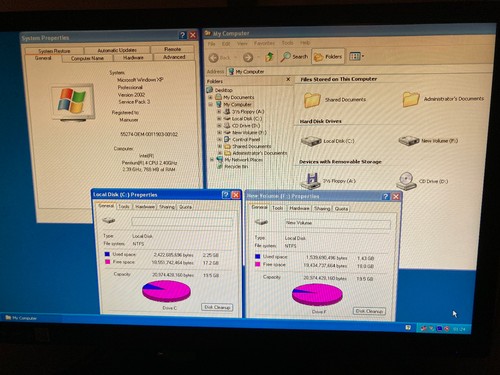Switch to Automatic Updates tab

click(x=117, y=50)
